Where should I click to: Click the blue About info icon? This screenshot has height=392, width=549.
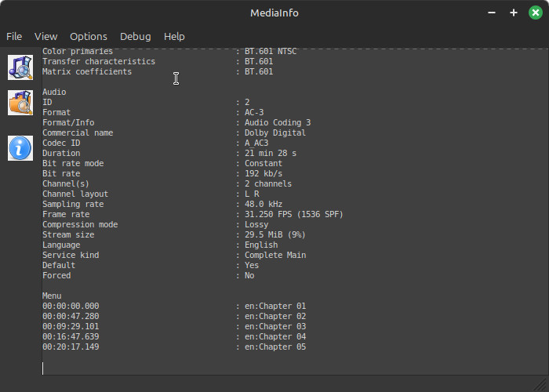tap(20, 148)
